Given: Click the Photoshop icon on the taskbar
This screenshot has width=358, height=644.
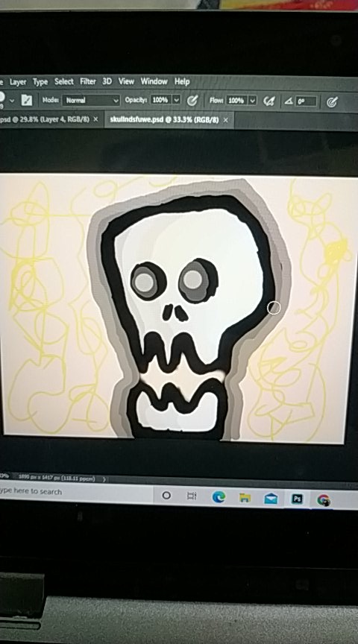Looking at the screenshot, I should (x=297, y=499).
